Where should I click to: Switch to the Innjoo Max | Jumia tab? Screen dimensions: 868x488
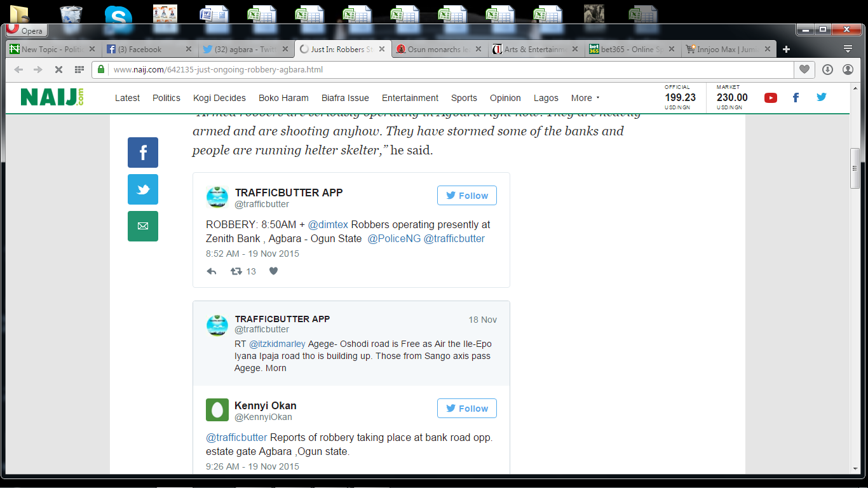pos(728,50)
